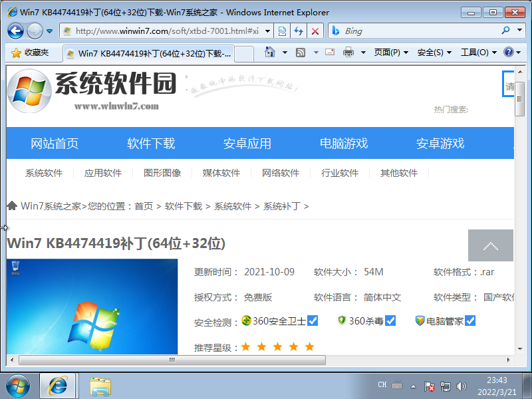Expand the address bar history dropdown
532x399 pixels.
[268, 31]
